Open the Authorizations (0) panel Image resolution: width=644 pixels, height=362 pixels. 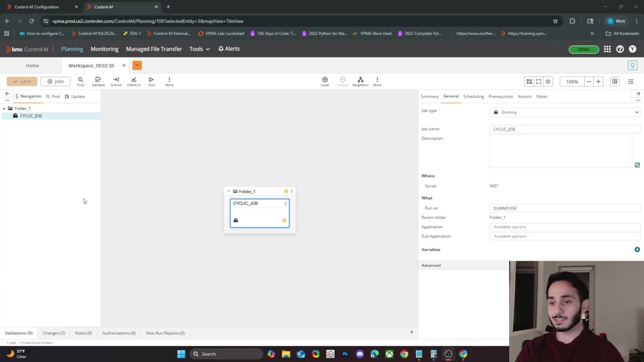pyautogui.click(x=119, y=333)
